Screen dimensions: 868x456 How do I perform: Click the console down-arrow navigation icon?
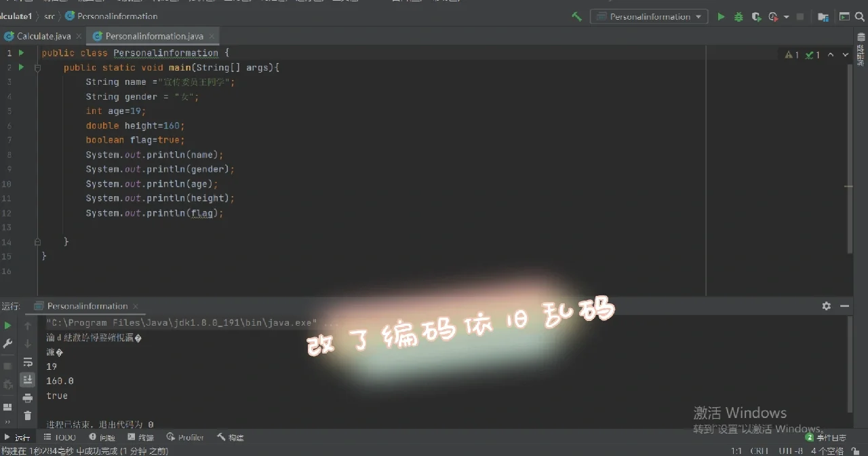coord(28,344)
